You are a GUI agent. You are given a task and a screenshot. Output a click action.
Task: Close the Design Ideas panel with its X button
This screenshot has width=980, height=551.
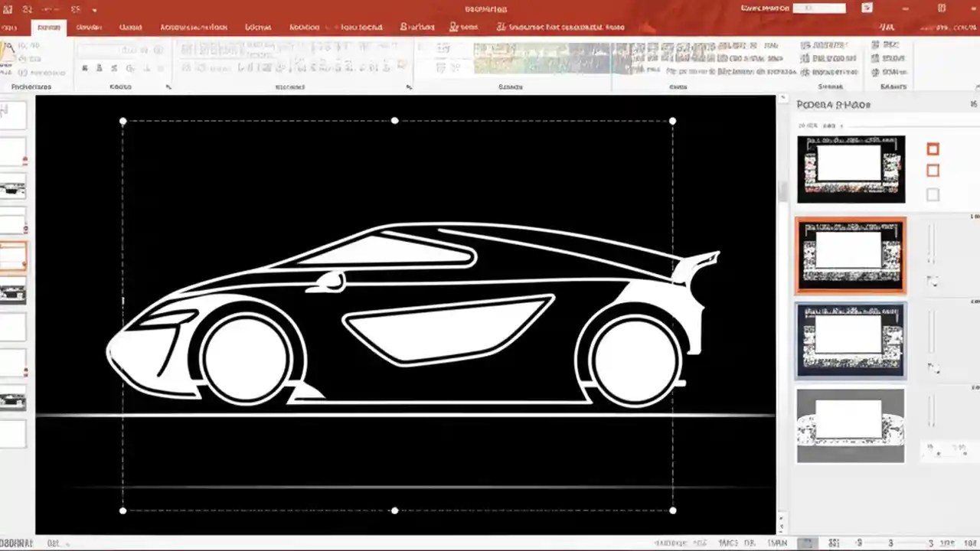pos(972,104)
